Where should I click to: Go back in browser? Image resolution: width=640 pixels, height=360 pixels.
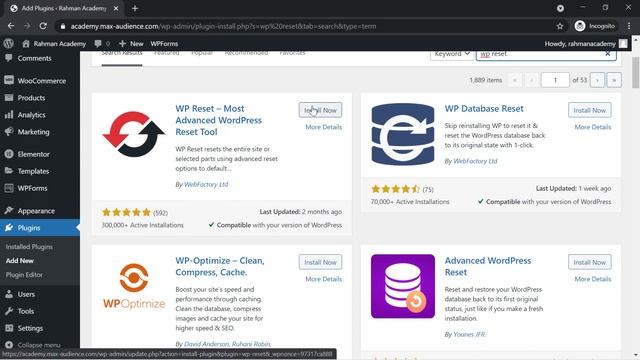[x=11, y=26]
